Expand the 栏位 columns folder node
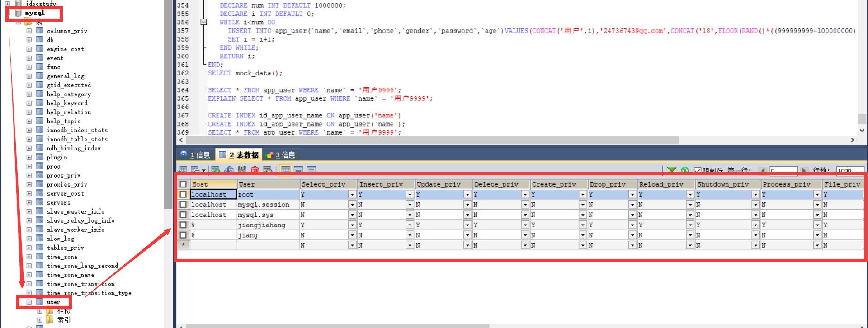Screen dimensions: 868x328 pos(40,311)
